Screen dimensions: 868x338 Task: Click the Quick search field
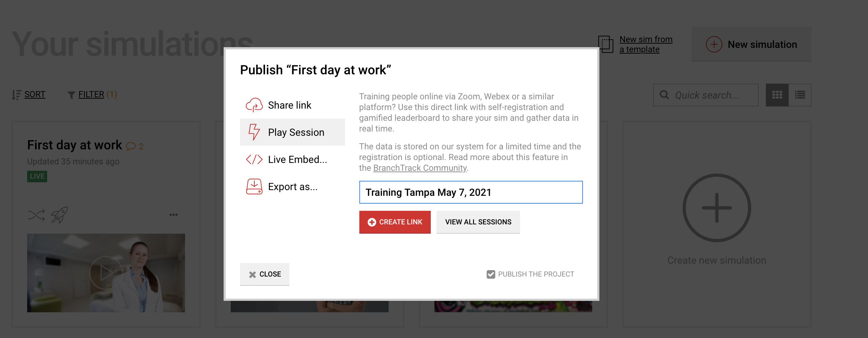(705, 95)
